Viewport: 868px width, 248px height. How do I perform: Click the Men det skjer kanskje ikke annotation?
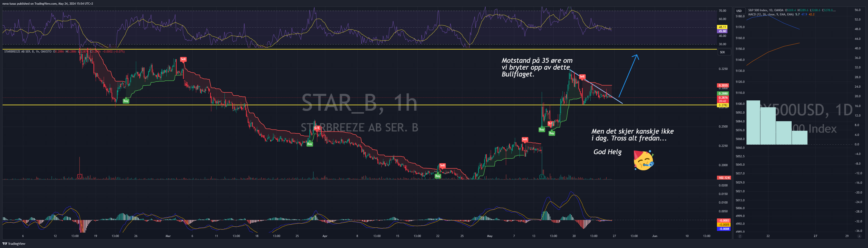tap(633, 135)
